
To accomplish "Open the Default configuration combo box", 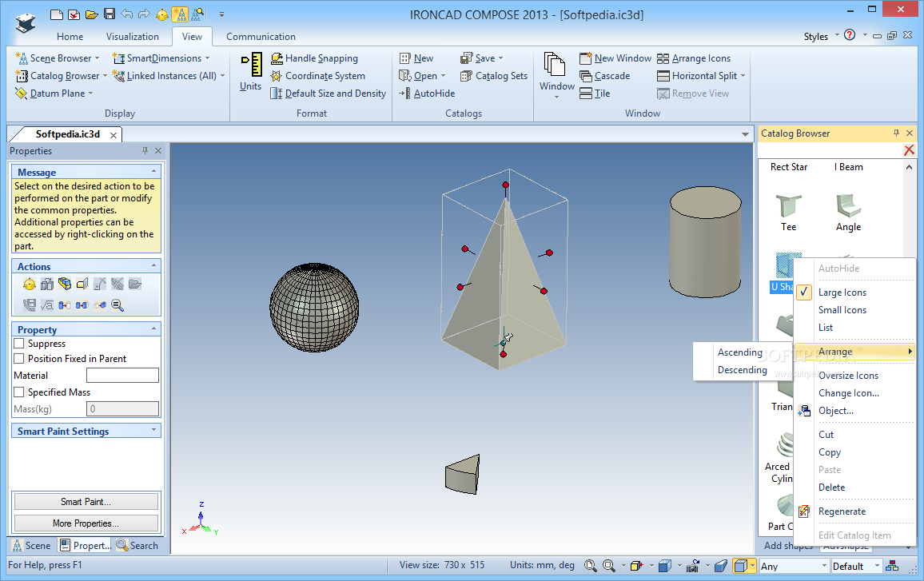I will click(856, 567).
